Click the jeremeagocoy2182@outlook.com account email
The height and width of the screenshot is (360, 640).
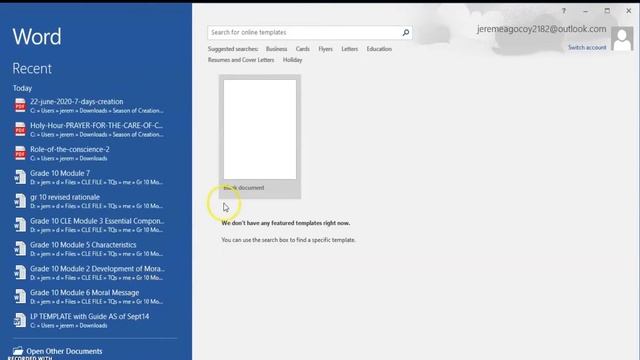[x=541, y=29]
